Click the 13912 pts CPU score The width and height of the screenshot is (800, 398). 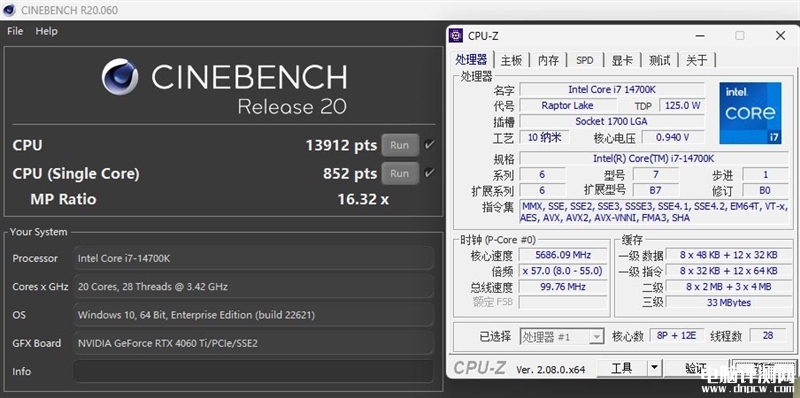(341, 145)
